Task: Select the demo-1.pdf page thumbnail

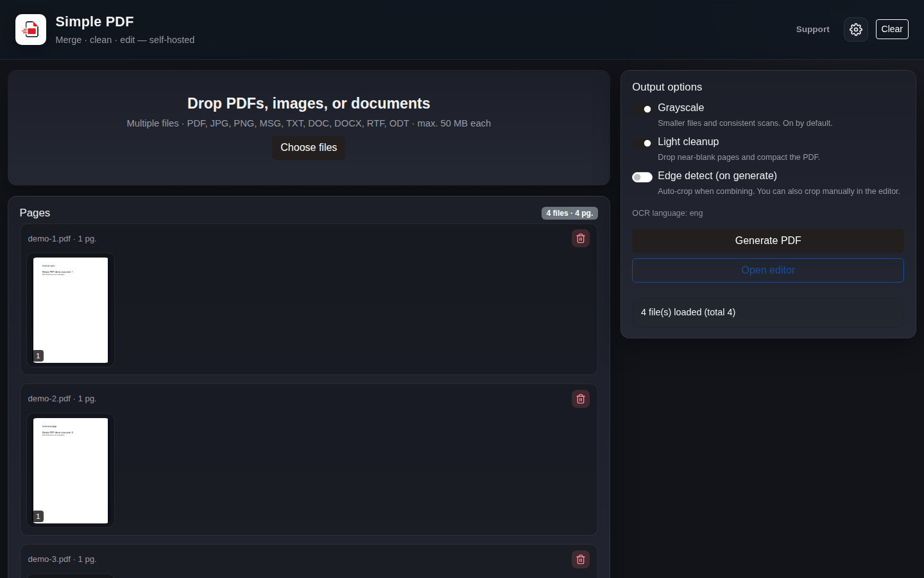Action: [71, 310]
